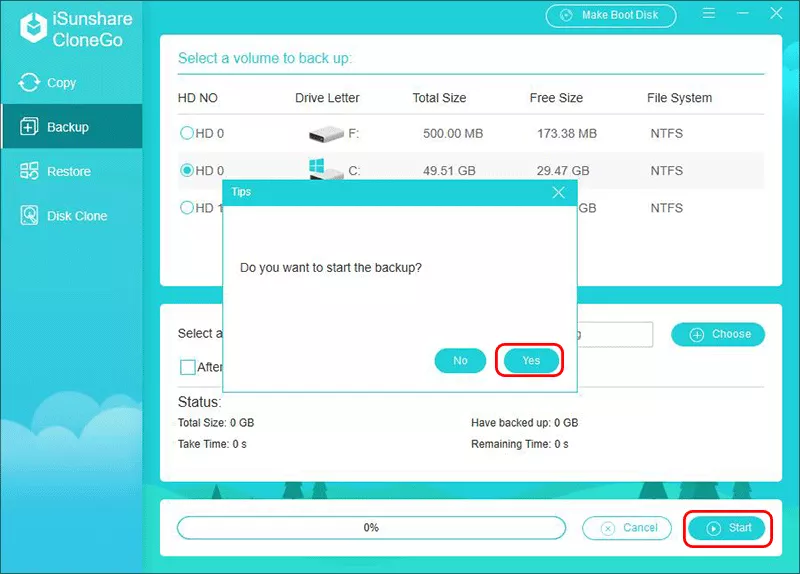The height and width of the screenshot is (574, 800).
Task: Confirm backup by clicking Yes
Action: click(x=531, y=361)
